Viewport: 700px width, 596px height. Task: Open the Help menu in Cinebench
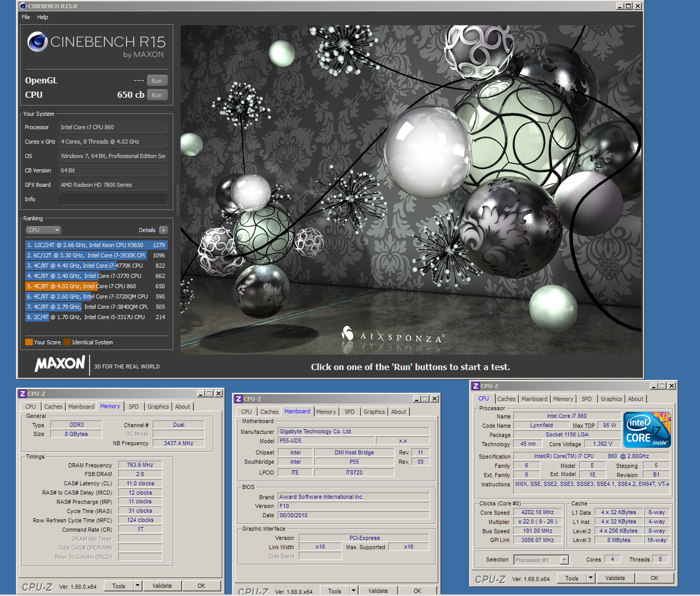[43, 17]
